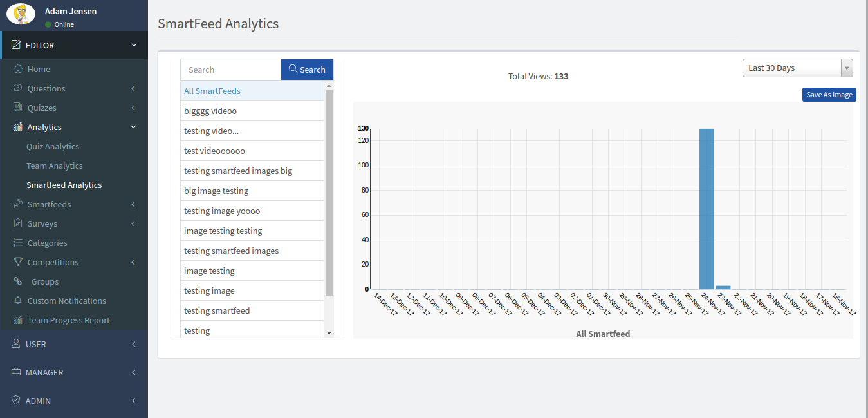
Task: Click into the Search text field
Action: tap(230, 70)
